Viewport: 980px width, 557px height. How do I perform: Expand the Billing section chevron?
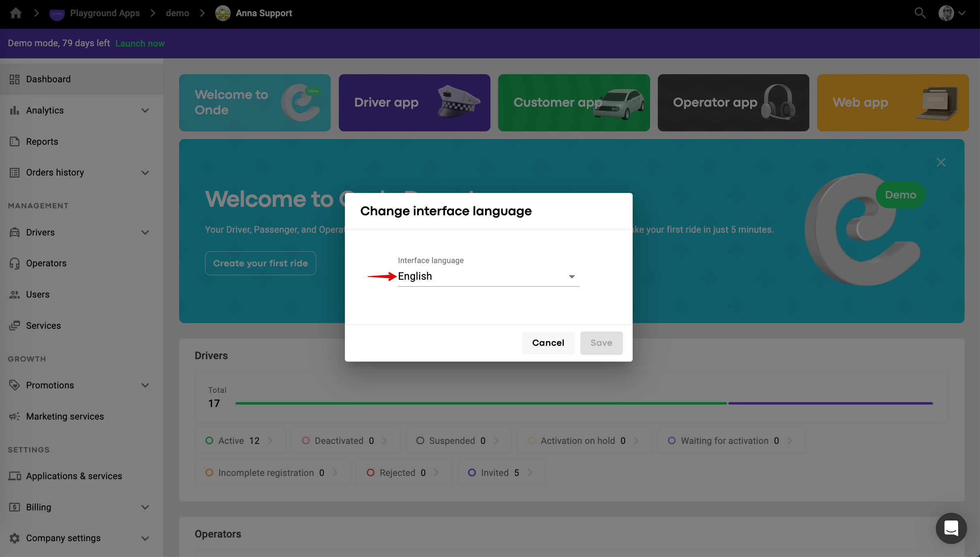coord(145,507)
